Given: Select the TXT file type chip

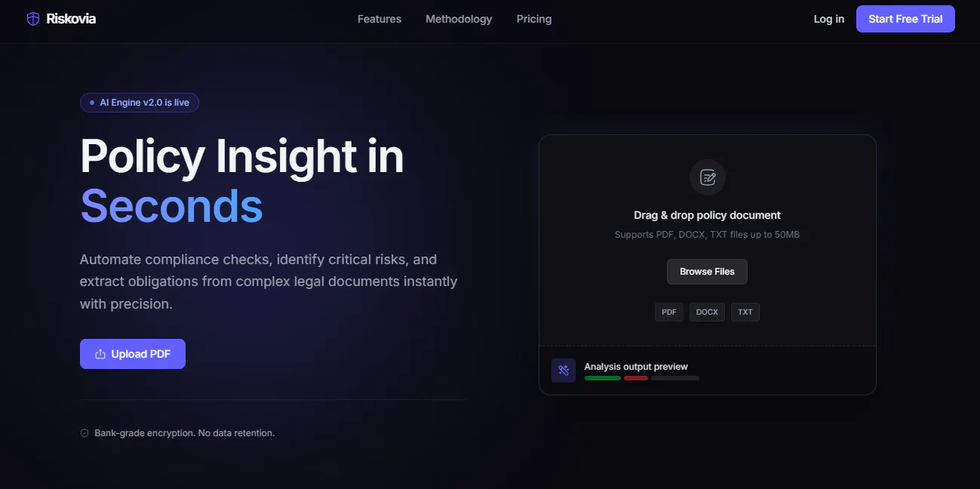Looking at the screenshot, I should coord(745,312).
